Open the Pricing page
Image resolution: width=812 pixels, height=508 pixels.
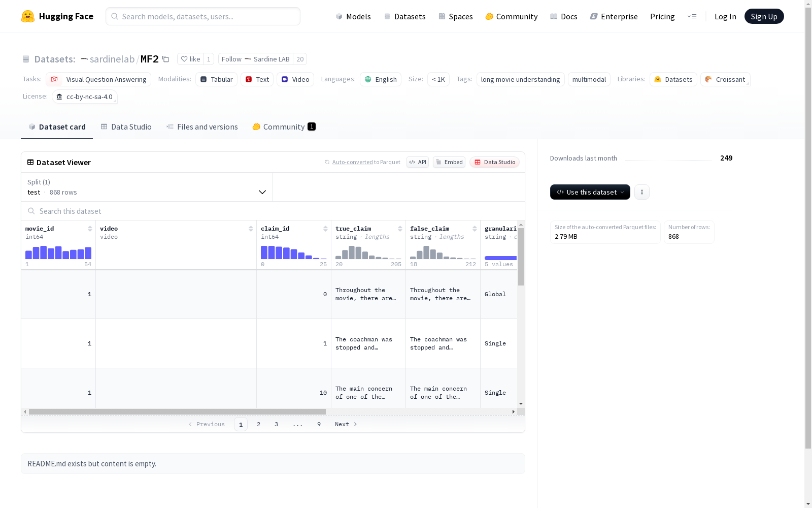662,16
